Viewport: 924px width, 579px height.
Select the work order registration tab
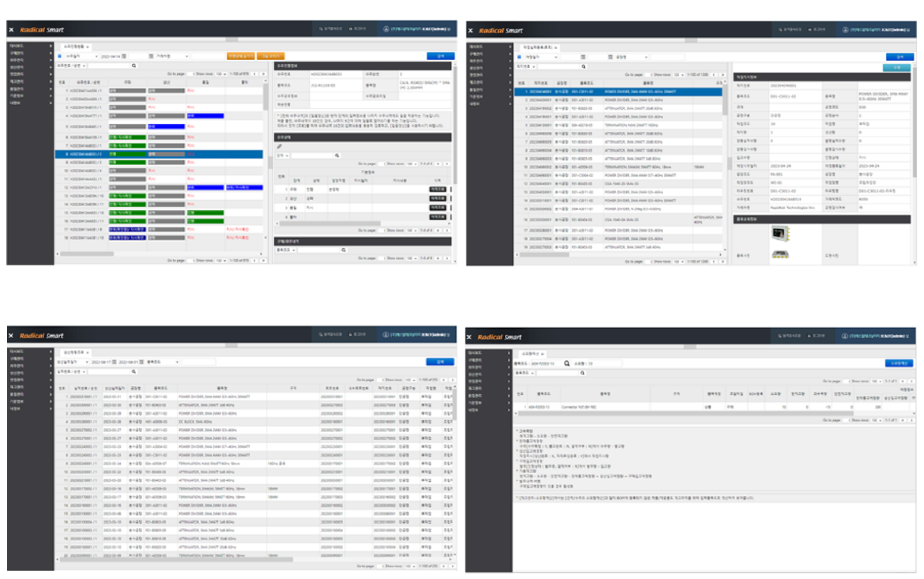537,47
